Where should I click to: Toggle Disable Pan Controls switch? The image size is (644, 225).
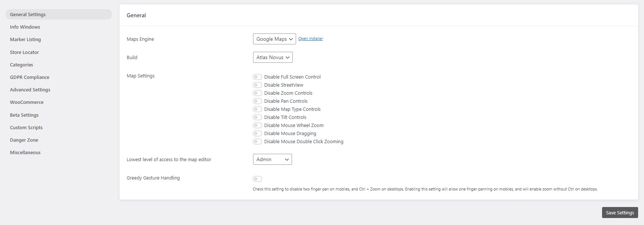257,101
